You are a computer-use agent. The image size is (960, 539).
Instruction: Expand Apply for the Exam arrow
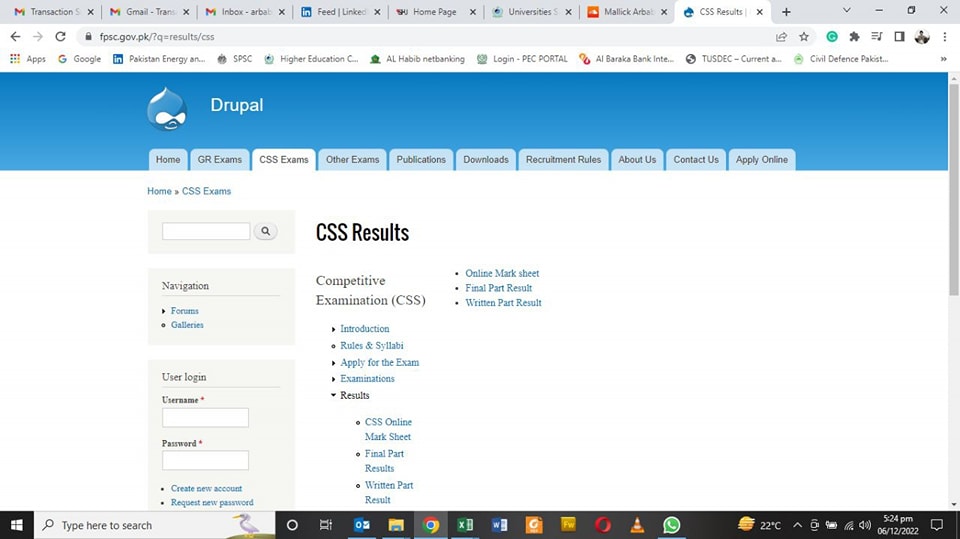pos(334,363)
